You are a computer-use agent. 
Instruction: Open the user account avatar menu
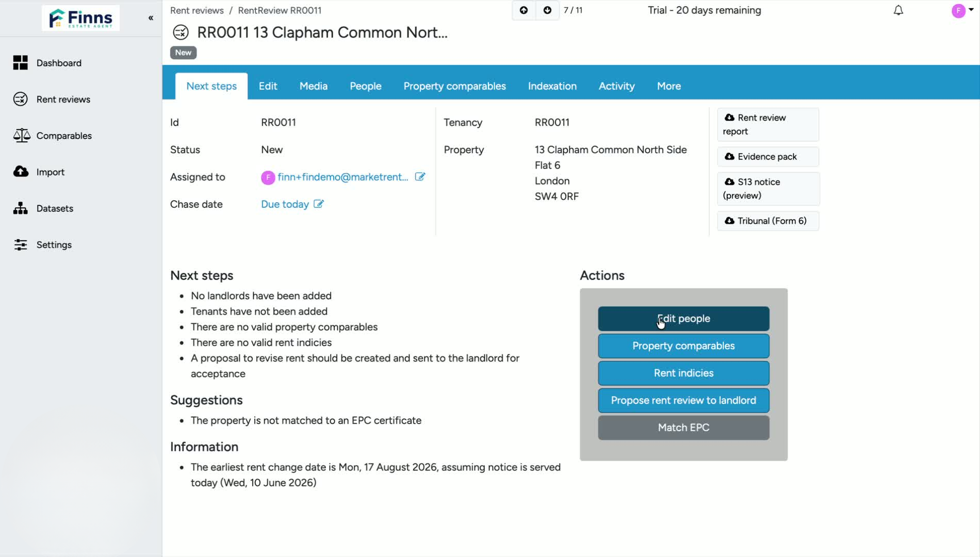pyautogui.click(x=962, y=11)
